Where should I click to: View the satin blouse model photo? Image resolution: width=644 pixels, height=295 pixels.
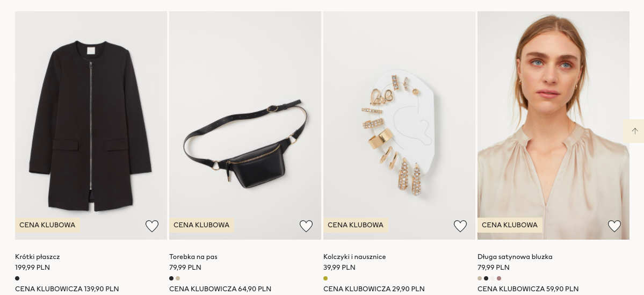553,124
